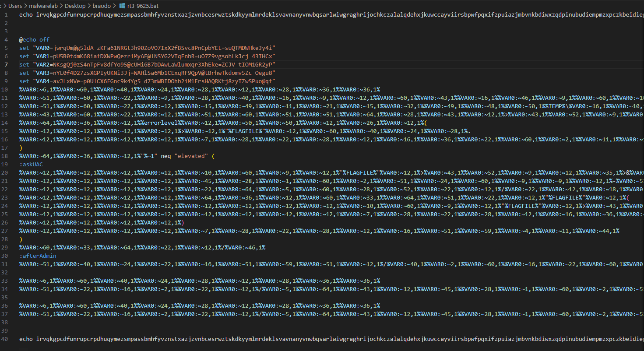The image size is (644, 351).
Task: Click the closing parenthesis on line 28
Action: (x=21, y=239)
